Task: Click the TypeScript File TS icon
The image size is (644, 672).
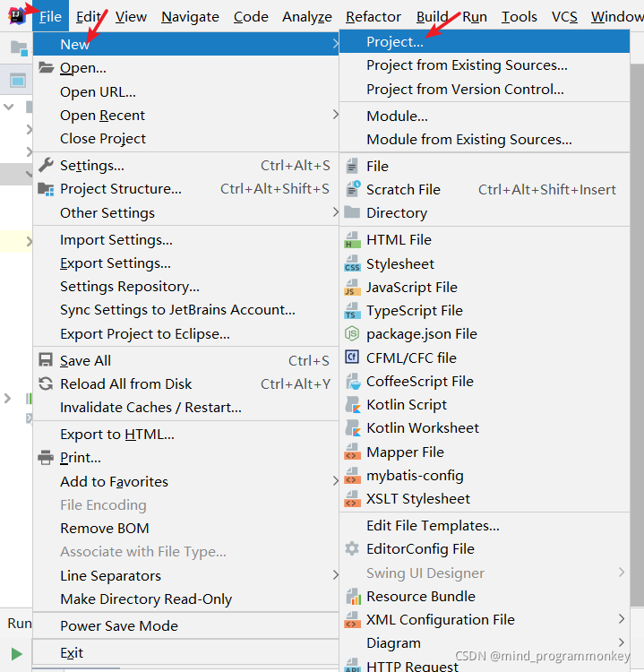Action: coord(352,311)
